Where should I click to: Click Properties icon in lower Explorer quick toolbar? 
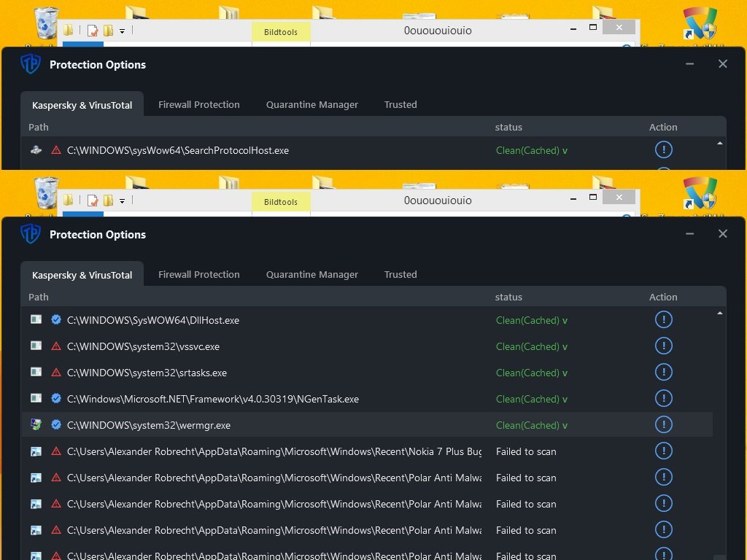coord(93,201)
